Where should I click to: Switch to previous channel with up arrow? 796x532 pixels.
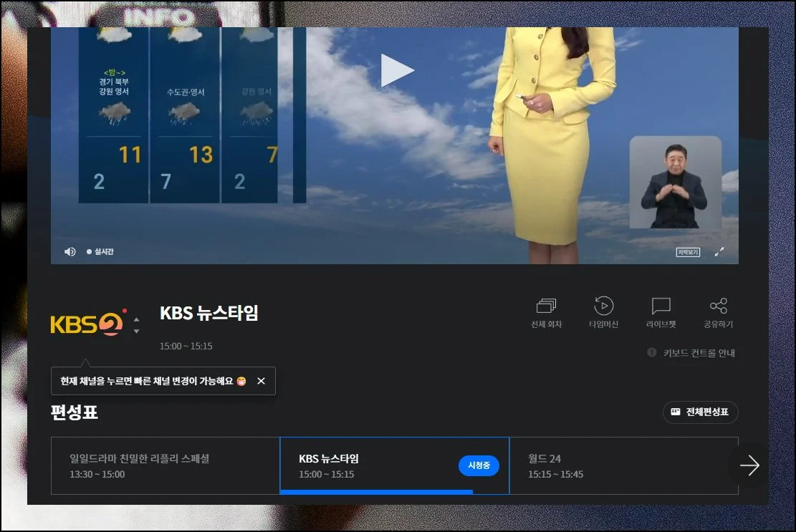[x=136, y=319]
